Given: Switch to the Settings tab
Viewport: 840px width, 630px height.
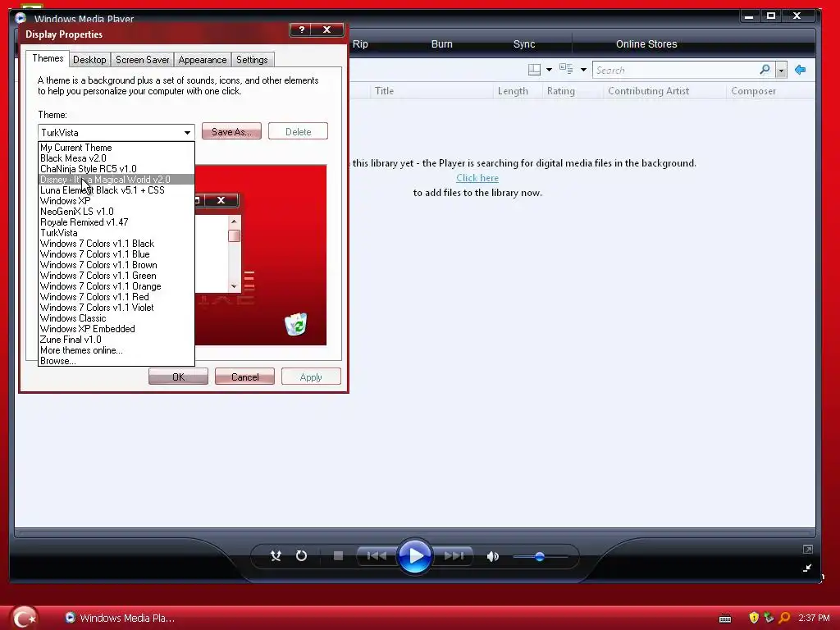Looking at the screenshot, I should (252, 59).
